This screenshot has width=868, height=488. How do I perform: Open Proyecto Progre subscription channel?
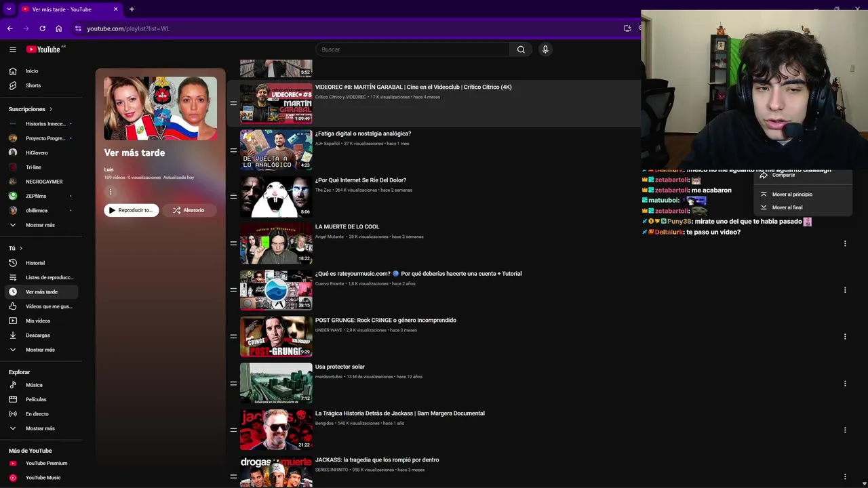pos(41,138)
